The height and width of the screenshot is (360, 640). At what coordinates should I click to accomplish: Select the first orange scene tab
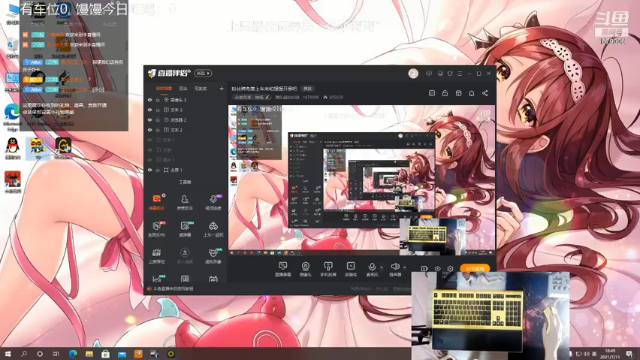click(164, 88)
